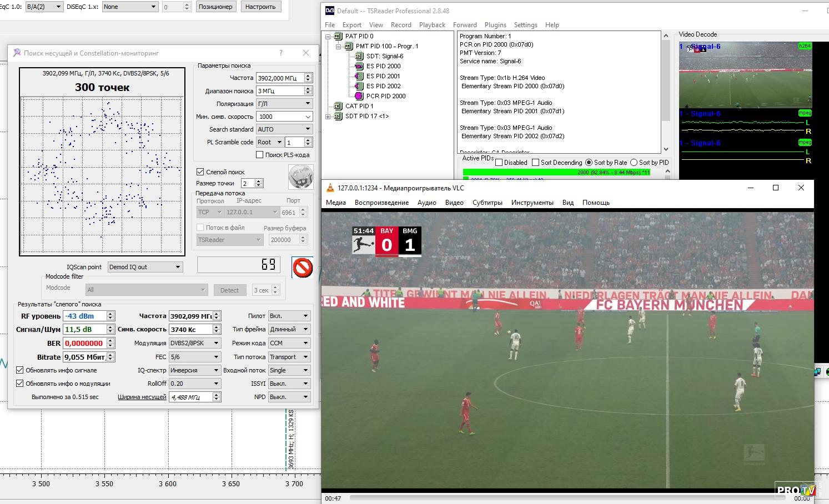This screenshot has width=829, height=504.
Task: Expand the SDT PID 17 tree node
Action: (328, 116)
